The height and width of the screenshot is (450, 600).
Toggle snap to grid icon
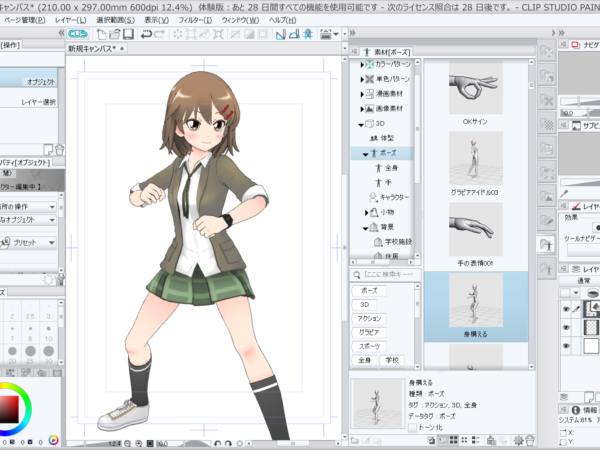308,34
